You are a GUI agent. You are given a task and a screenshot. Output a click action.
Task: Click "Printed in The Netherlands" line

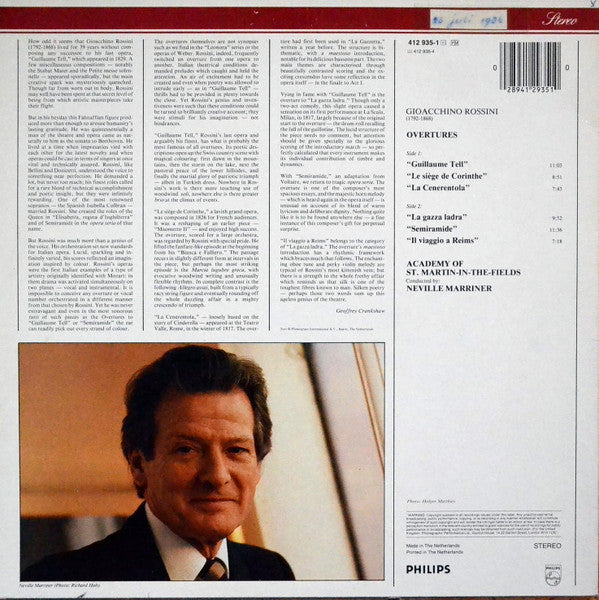tap(434, 552)
